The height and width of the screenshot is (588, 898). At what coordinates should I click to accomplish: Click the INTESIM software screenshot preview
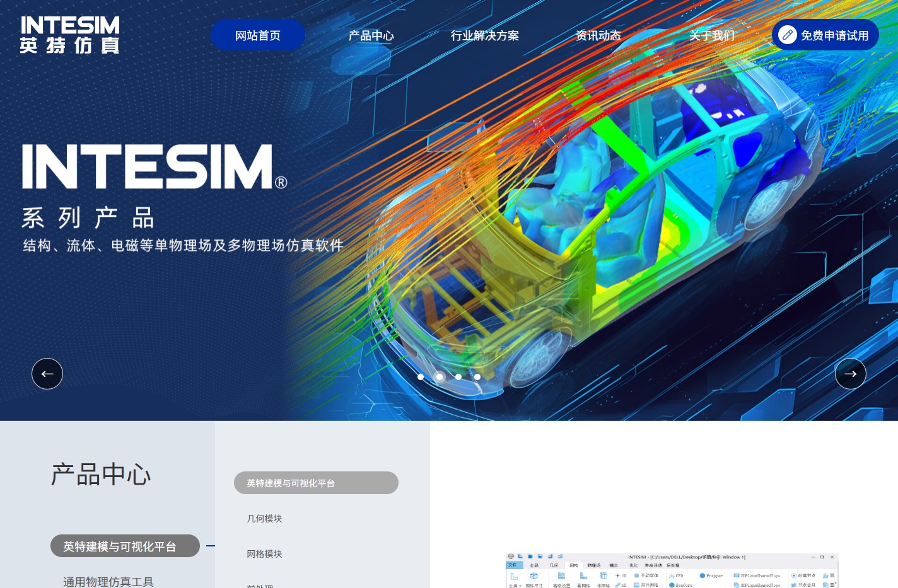coord(672,570)
